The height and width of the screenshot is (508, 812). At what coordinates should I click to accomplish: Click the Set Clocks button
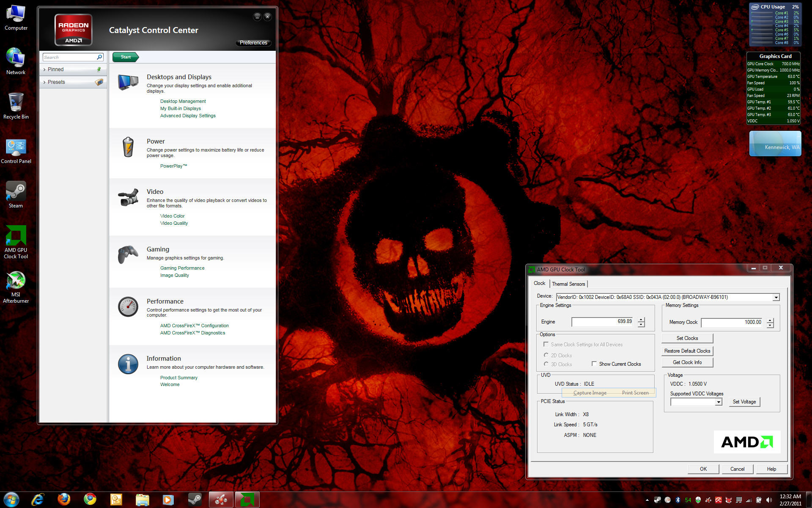click(687, 338)
